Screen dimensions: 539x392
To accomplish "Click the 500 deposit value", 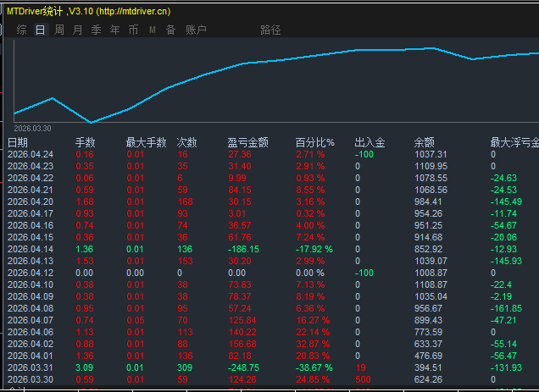I will 363,379.
